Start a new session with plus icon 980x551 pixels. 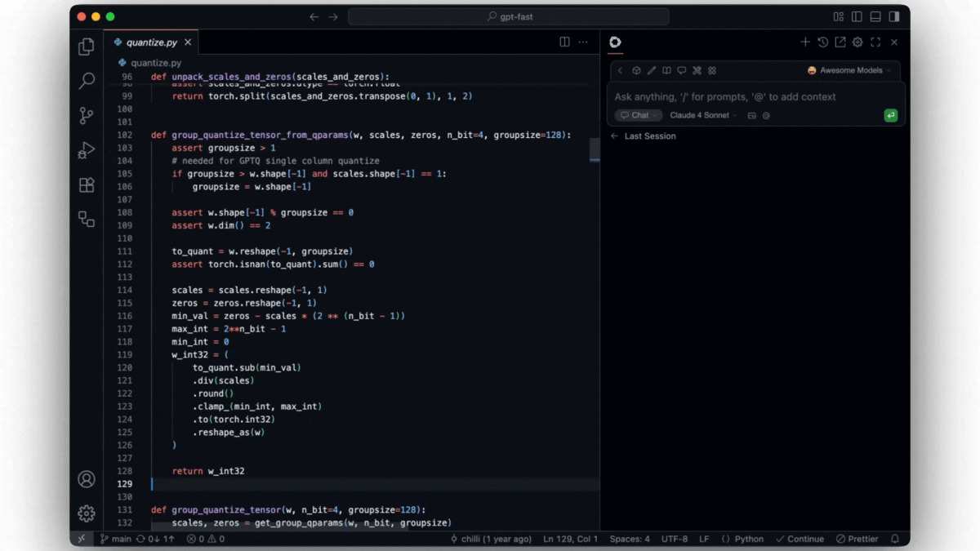click(x=805, y=42)
